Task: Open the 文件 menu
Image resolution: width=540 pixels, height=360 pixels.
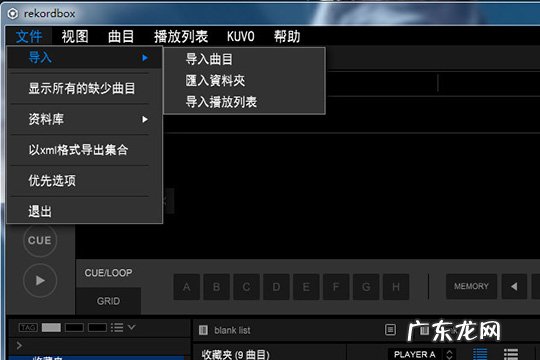Action: tap(29, 36)
